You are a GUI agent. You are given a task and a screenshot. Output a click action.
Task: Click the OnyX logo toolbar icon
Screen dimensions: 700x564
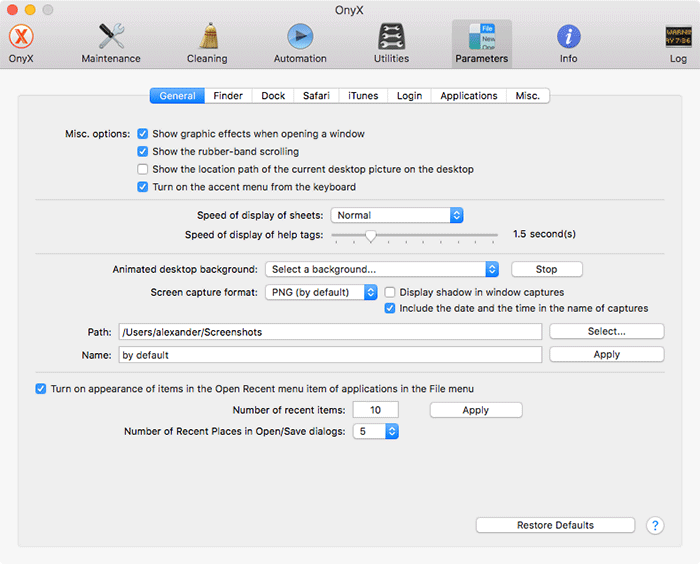[x=20, y=38]
